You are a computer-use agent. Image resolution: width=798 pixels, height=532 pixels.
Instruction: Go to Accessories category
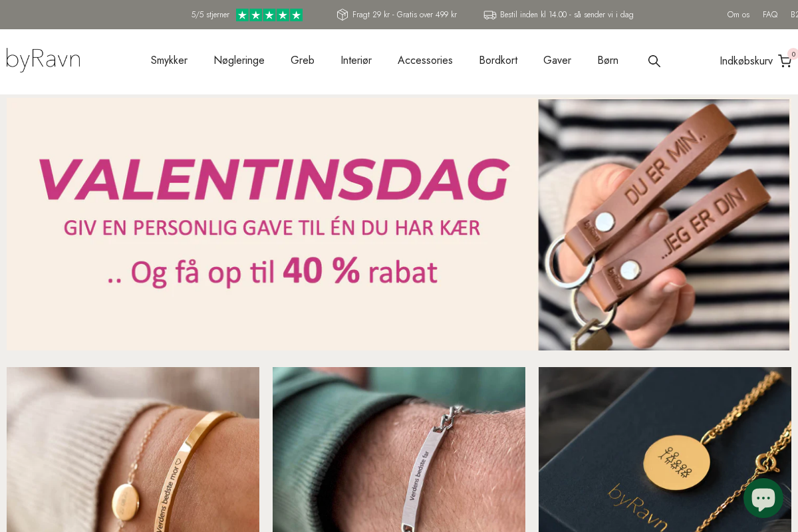(425, 61)
